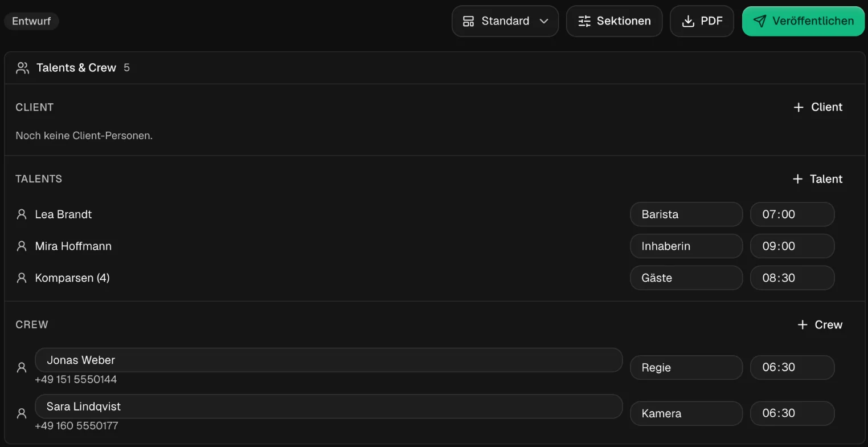The image size is (868, 447).
Task: Click the Talents & Crew people icon
Action: point(22,68)
